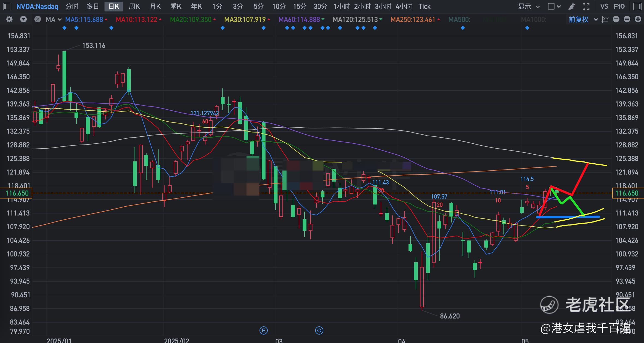Viewport: 644px width, 343px height.
Task: Click the NVDA:Nasdaq ticker label
Action: (x=37, y=6)
